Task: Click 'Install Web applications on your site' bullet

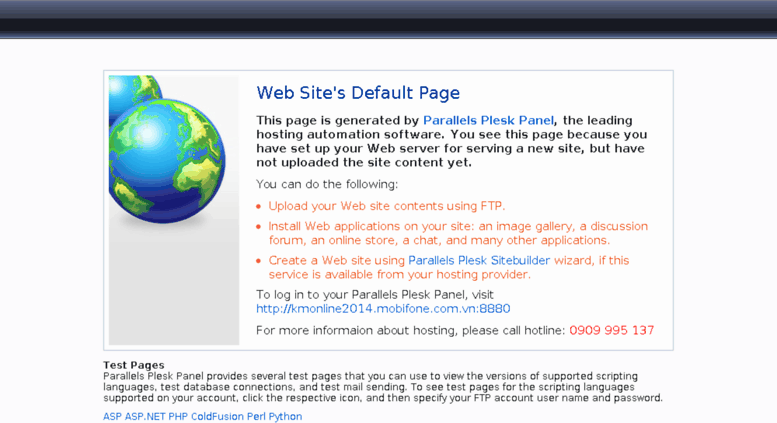Action: coord(458,233)
